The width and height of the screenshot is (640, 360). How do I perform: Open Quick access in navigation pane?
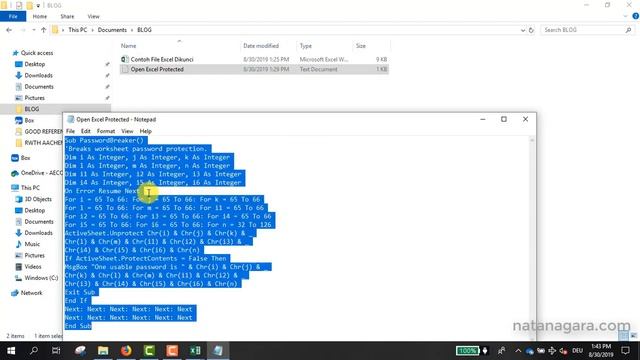37,53
